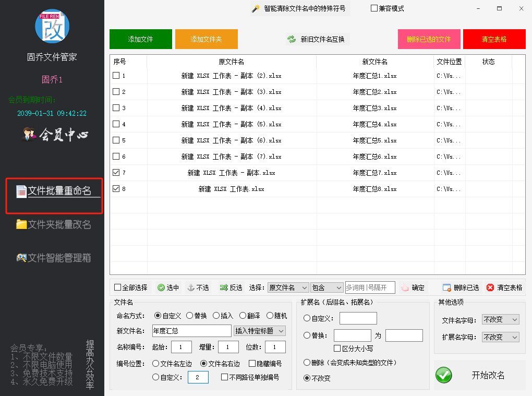Image resolution: width=532 pixels, height=396 pixels.
Task: Select the 翻译 naming method radio
Action: [243, 316]
